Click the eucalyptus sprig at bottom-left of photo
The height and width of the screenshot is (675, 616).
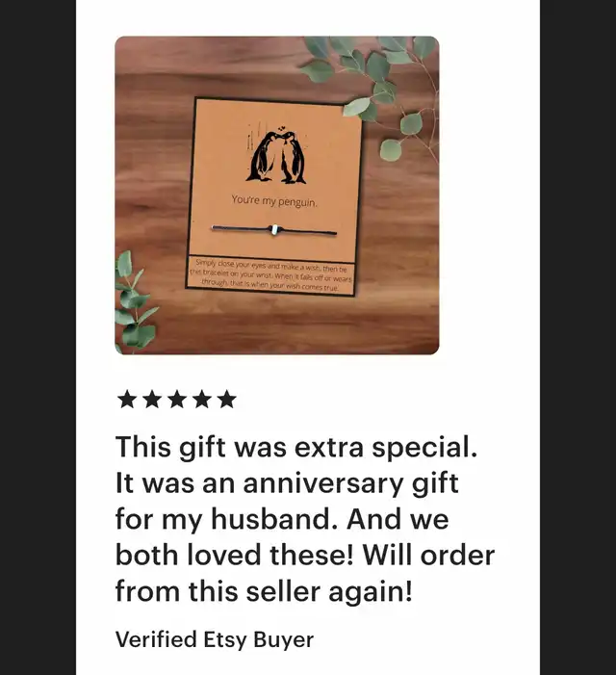click(134, 303)
